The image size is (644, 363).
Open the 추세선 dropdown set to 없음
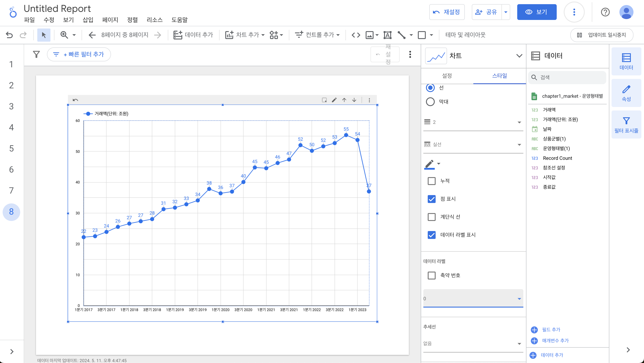click(x=473, y=343)
